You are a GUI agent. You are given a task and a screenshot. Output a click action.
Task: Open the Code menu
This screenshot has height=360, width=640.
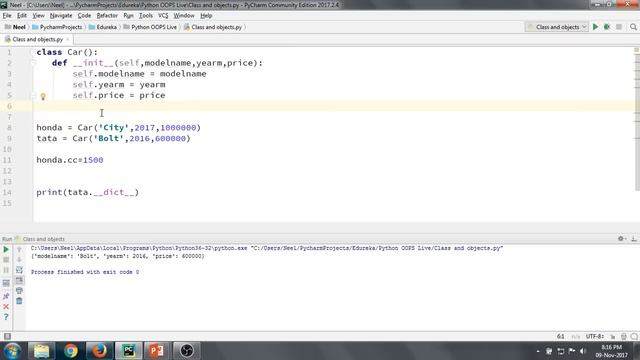click(84, 16)
